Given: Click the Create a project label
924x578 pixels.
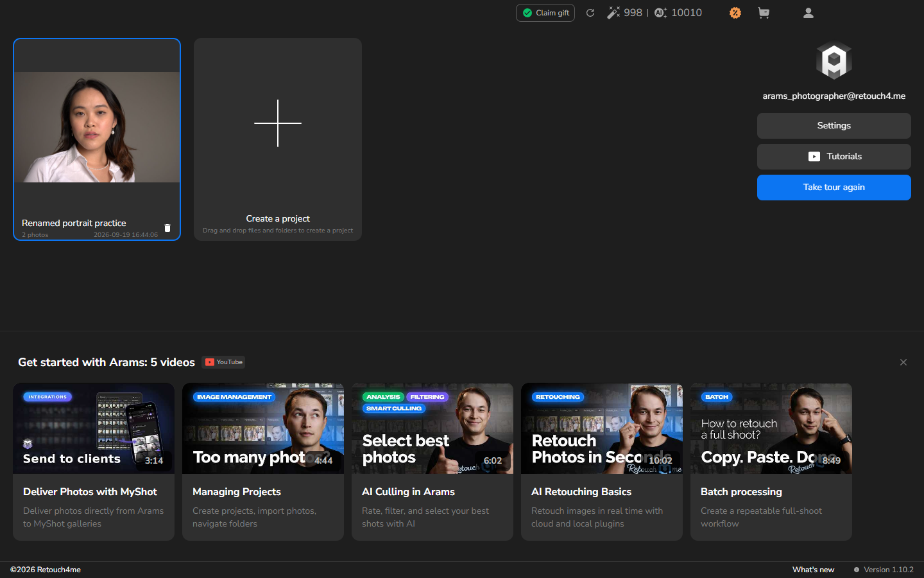Looking at the screenshot, I should click(278, 219).
